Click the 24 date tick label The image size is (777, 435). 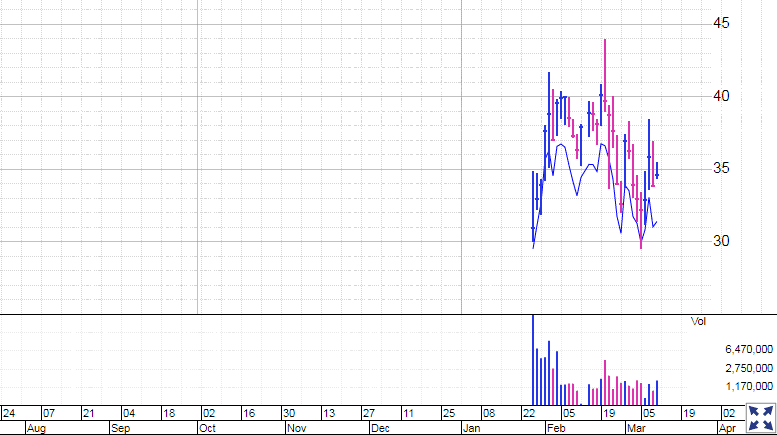click(x=9, y=413)
